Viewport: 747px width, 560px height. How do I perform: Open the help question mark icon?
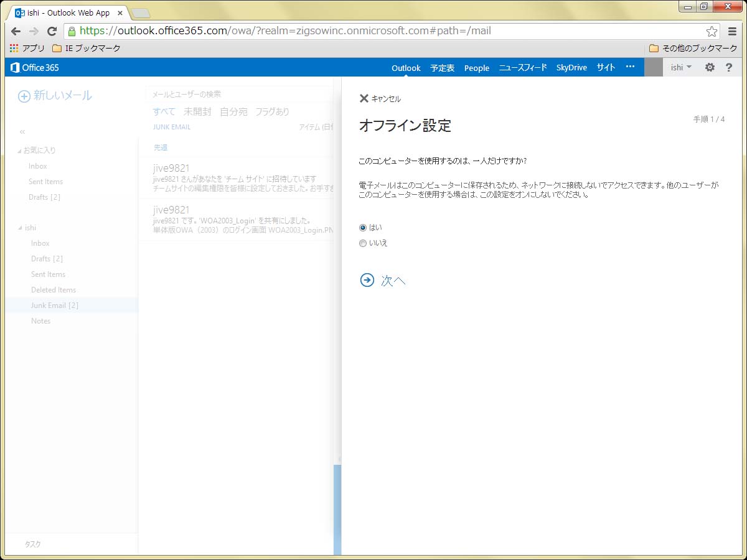tap(729, 68)
